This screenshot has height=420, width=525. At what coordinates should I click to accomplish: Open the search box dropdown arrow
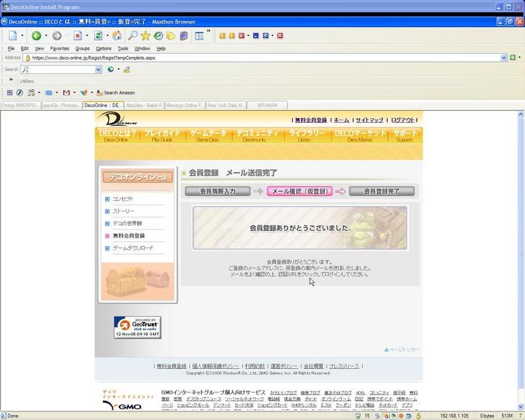click(x=99, y=69)
